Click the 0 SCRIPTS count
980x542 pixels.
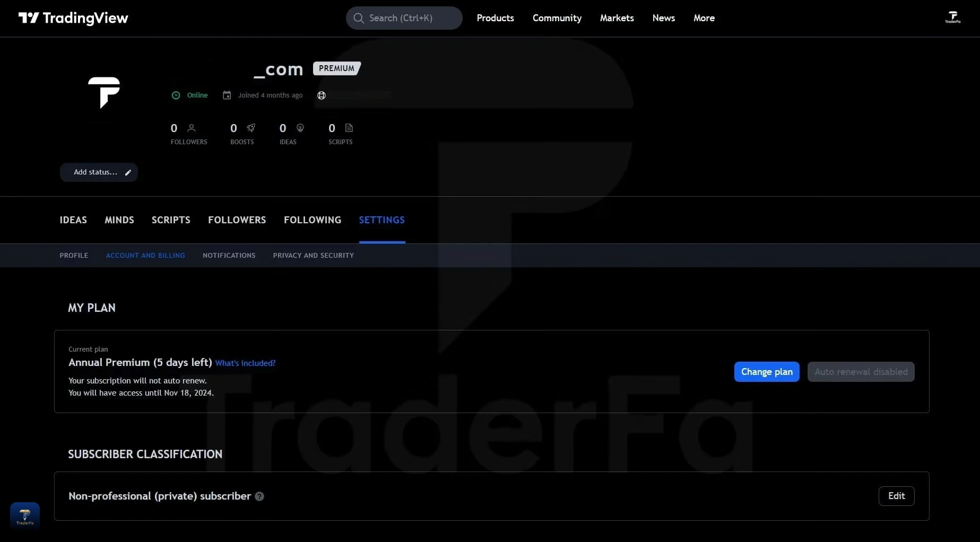341,134
